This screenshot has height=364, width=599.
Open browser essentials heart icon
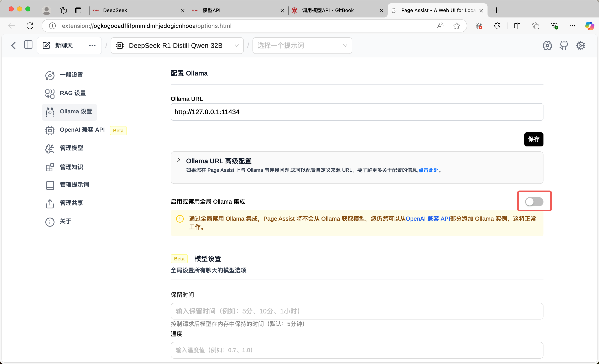click(554, 26)
